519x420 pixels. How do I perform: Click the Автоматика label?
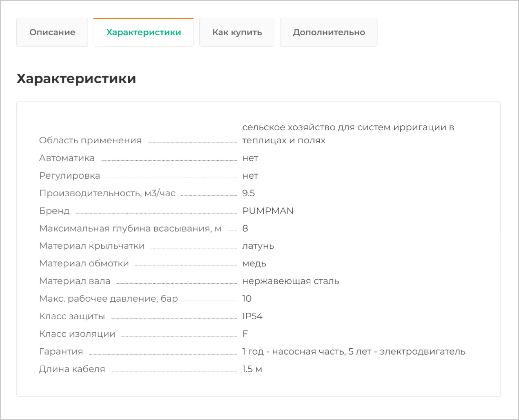click(67, 158)
